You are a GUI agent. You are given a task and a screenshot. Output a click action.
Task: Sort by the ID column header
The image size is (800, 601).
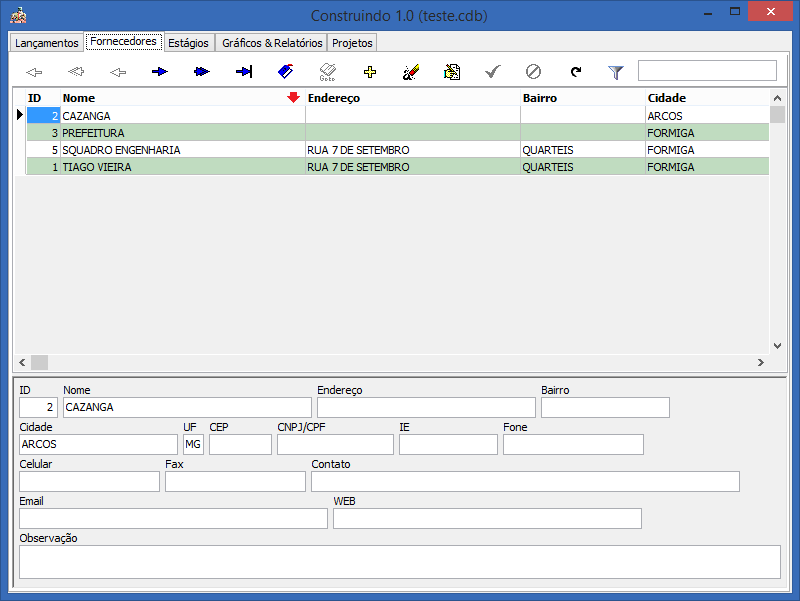[43, 98]
